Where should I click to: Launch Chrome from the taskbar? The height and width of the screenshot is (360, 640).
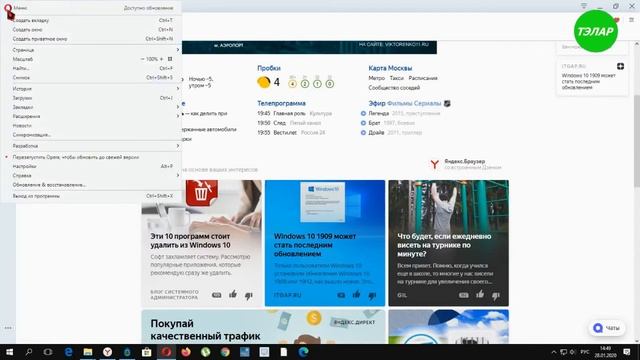click(x=225, y=352)
